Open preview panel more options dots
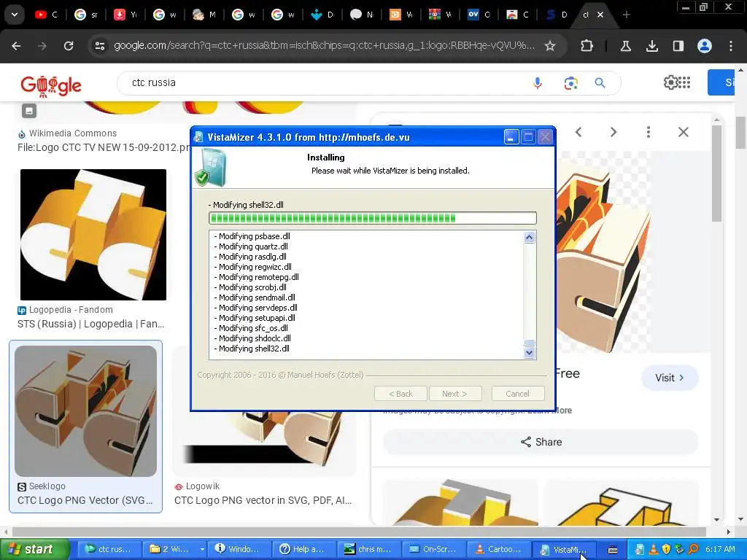Viewport: 747px width, 560px height. (x=649, y=132)
